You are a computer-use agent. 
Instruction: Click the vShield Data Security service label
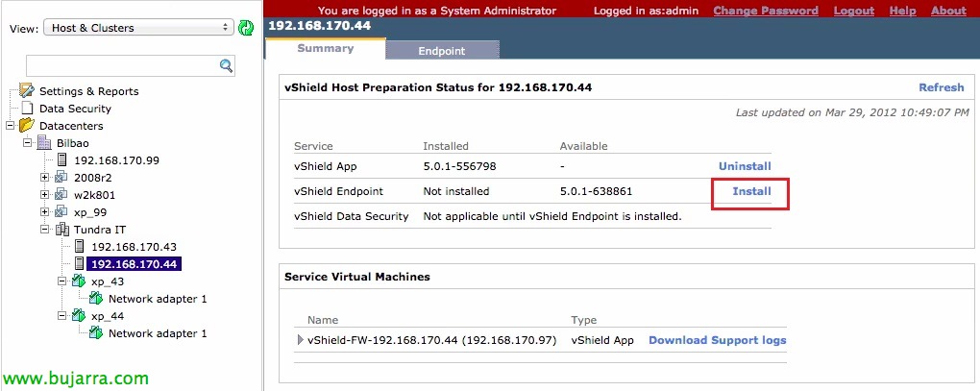coord(352,216)
